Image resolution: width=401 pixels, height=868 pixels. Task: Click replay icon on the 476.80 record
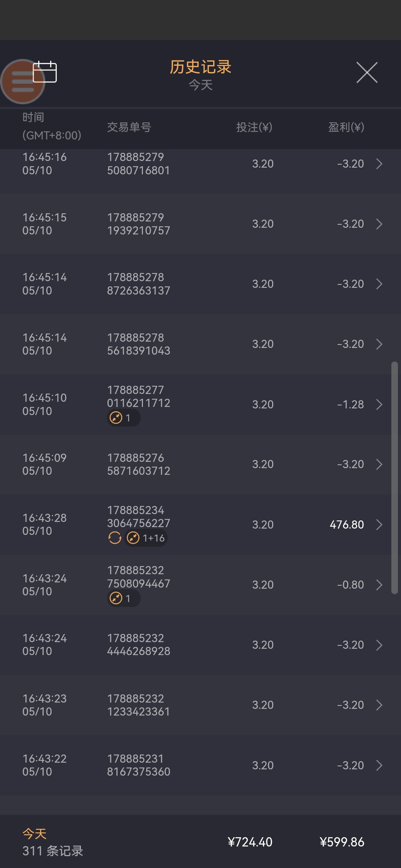click(115, 538)
